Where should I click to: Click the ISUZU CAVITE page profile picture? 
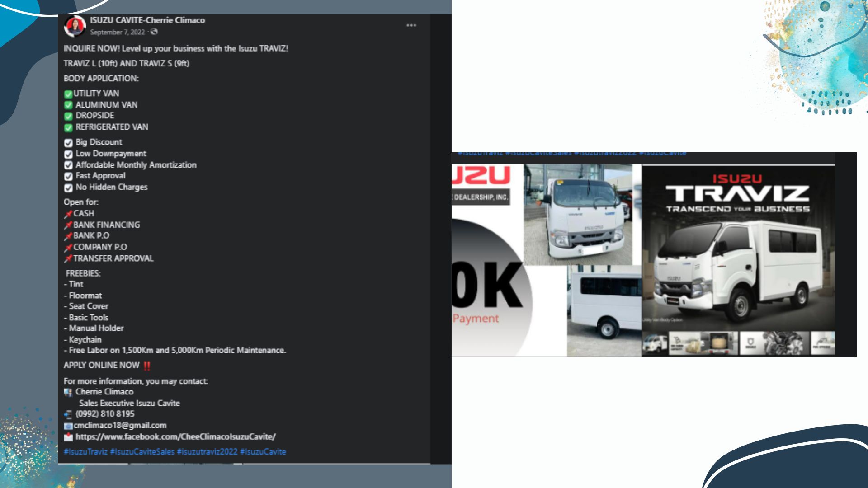tap(75, 26)
